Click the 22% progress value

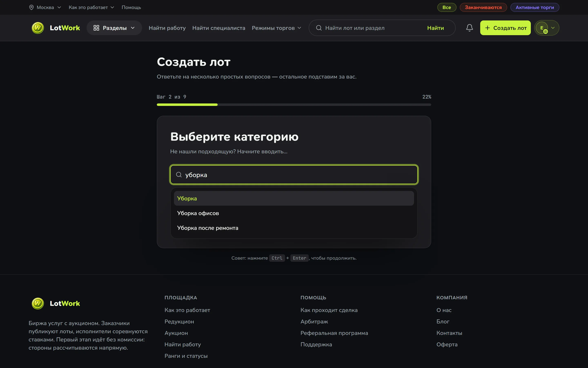tap(427, 97)
